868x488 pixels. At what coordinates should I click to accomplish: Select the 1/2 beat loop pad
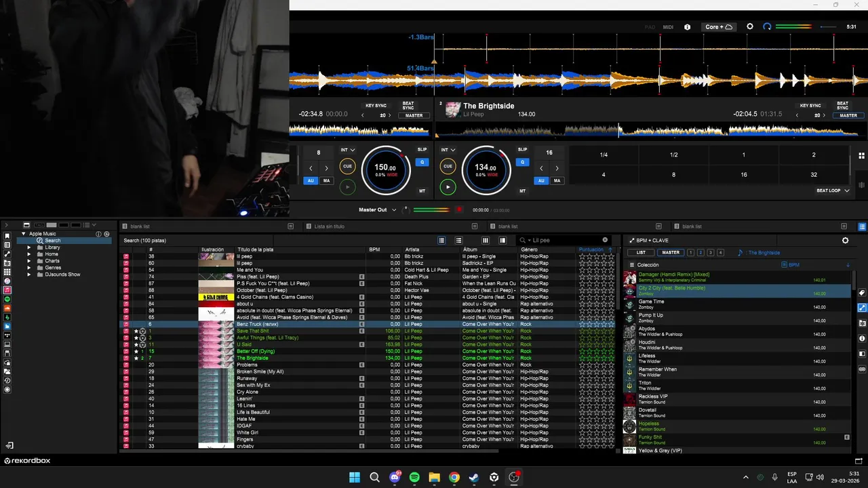point(674,155)
